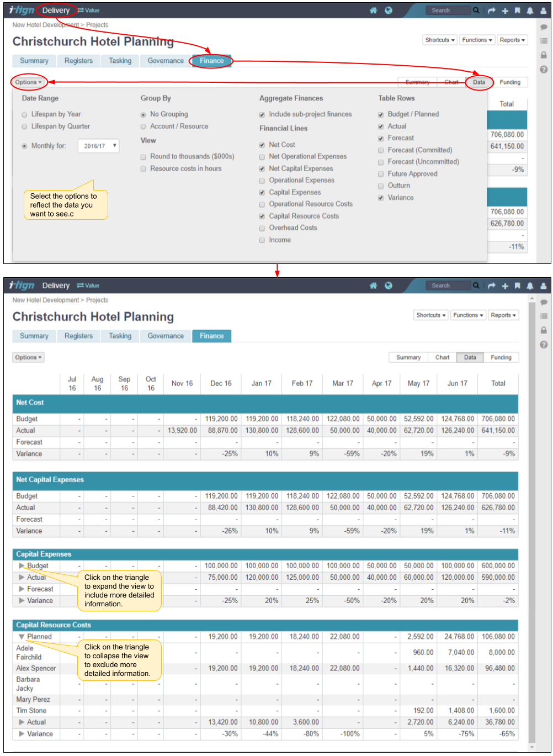Click Value link in the data-table view header
553x756 pixels.
coord(88,286)
